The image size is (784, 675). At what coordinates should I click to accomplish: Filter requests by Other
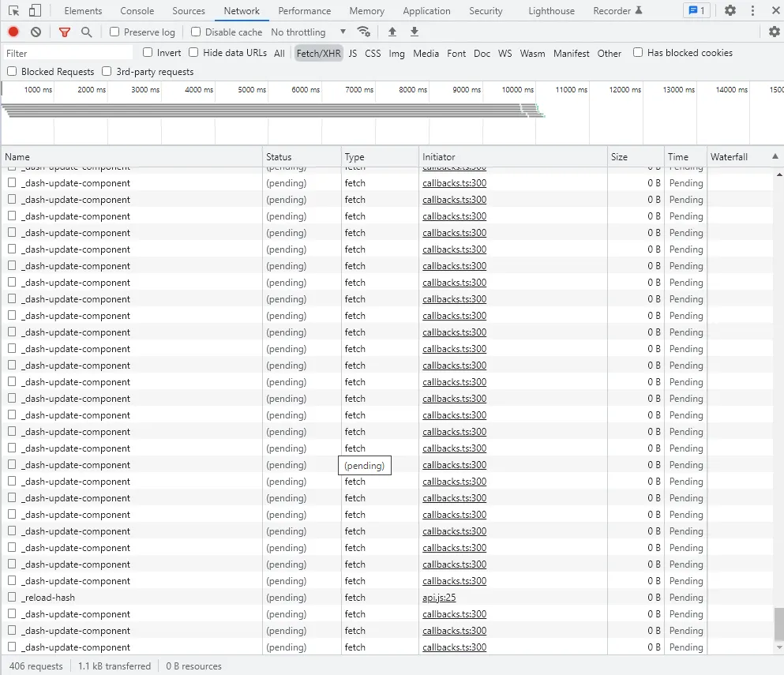click(609, 54)
